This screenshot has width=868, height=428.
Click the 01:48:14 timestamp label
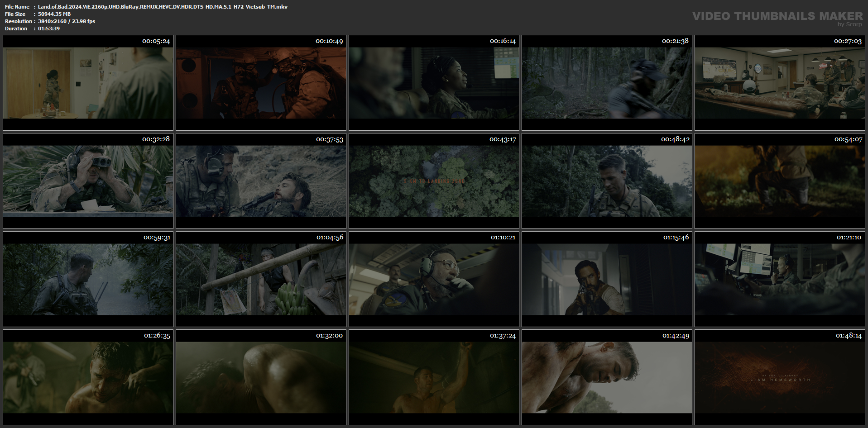click(x=849, y=336)
